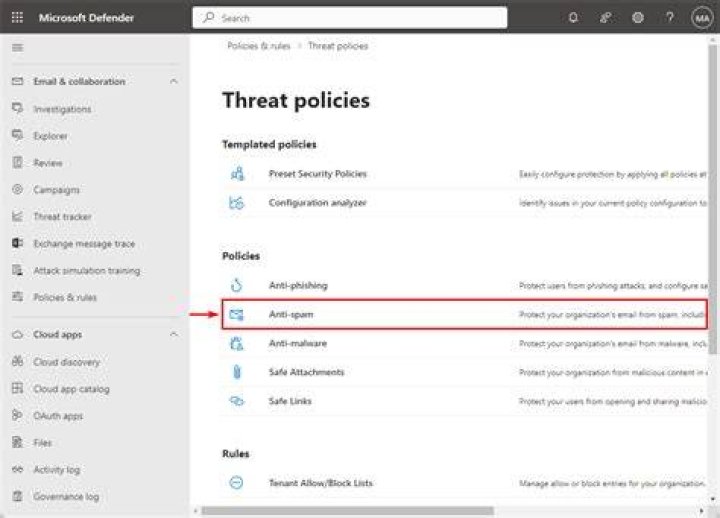
Task: Click the notifications bell icon
Action: [573, 18]
